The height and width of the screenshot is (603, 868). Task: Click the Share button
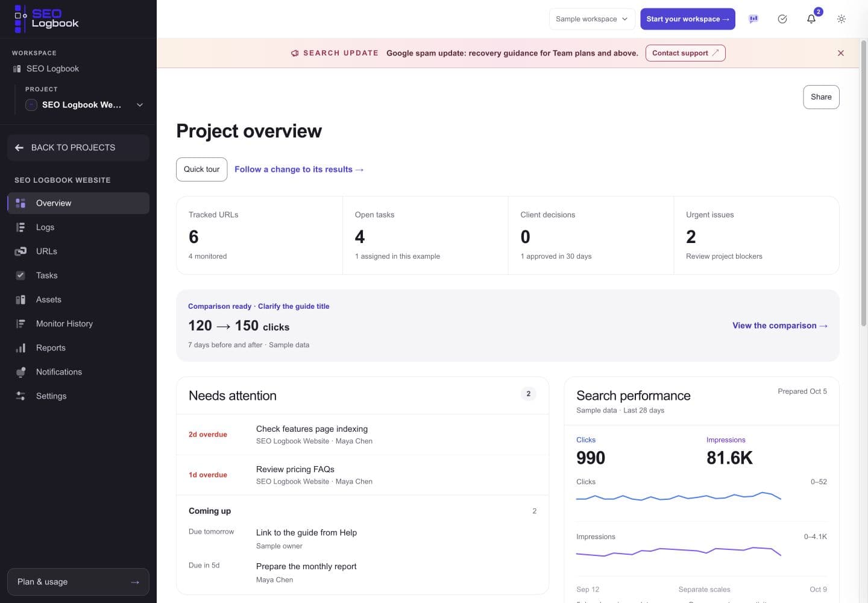coord(821,97)
